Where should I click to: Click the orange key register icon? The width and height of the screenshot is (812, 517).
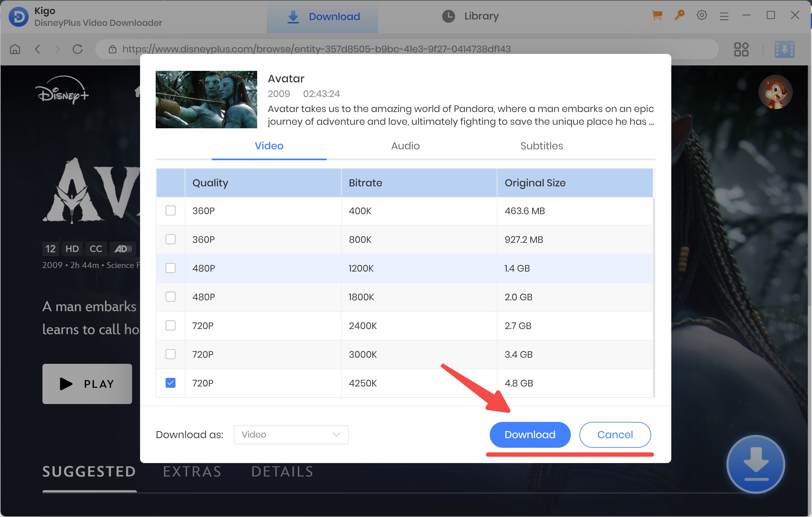(x=679, y=15)
